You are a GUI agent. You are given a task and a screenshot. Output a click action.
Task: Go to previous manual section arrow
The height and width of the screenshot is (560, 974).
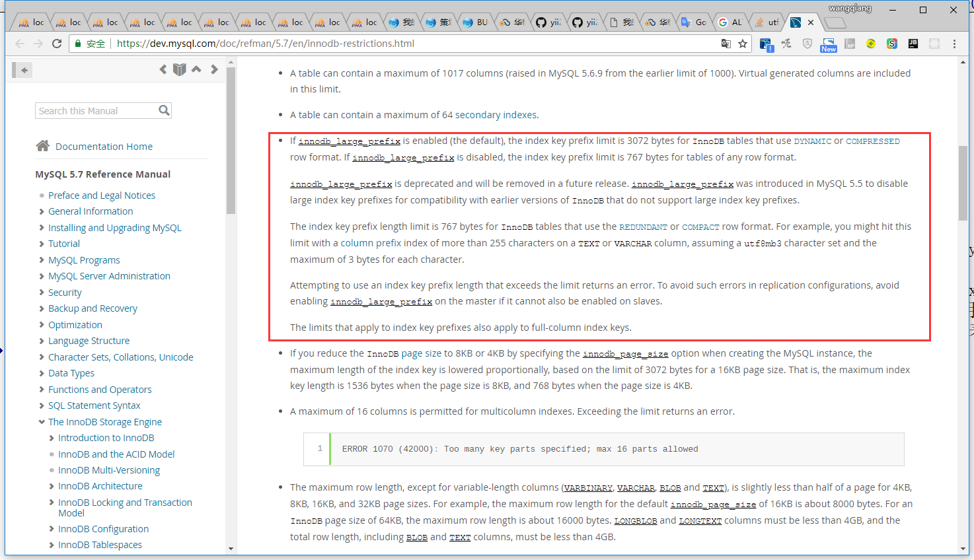pyautogui.click(x=163, y=69)
